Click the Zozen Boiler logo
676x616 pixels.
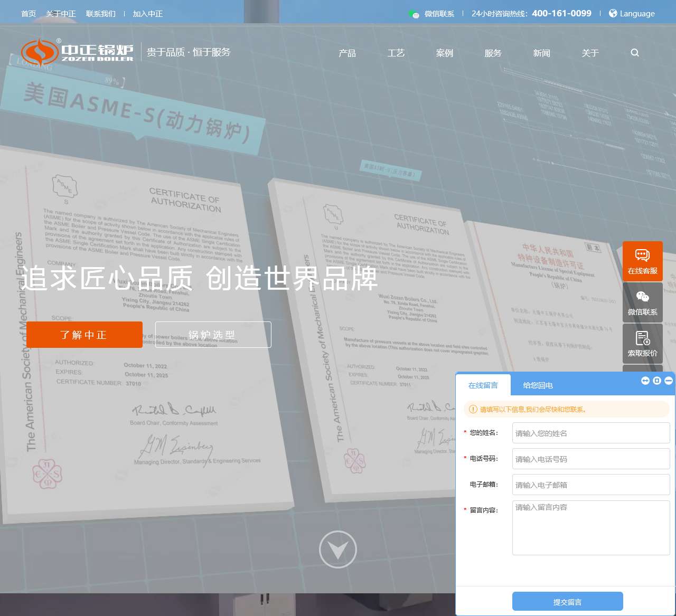click(77, 52)
